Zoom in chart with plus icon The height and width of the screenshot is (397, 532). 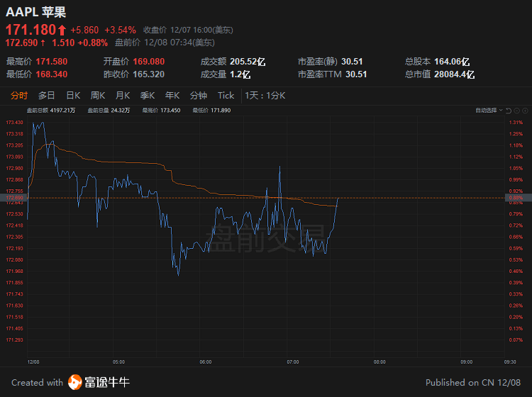(524, 111)
